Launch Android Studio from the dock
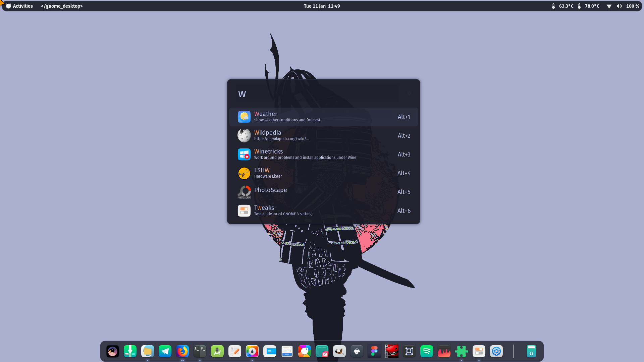 (x=217, y=351)
